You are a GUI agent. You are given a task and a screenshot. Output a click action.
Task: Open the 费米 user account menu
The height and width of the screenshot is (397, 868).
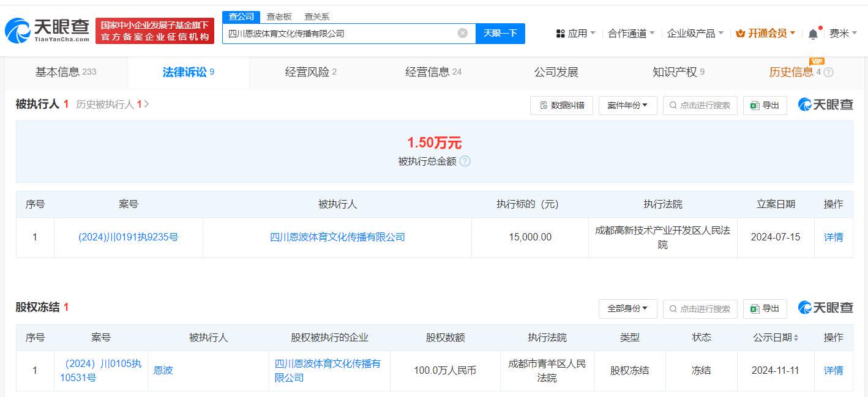843,34
